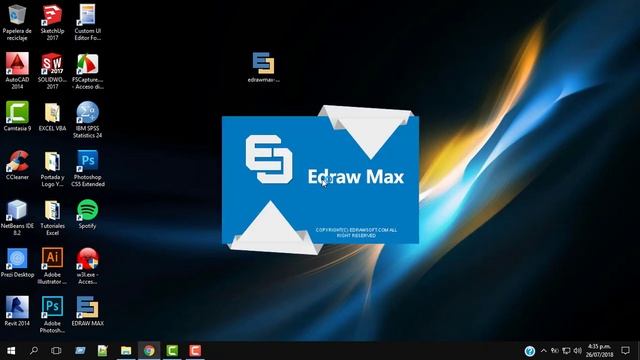Launch Adobe Photoshop shortcut in bottom row
Image resolution: width=640 pixels, height=360 pixels.
(52, 314)
